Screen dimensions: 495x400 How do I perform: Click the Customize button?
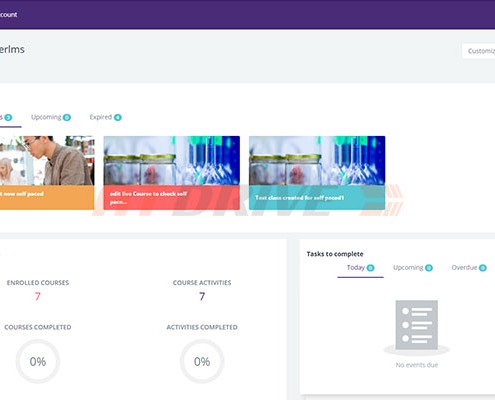pyautogui.click(x=479, y=51)
